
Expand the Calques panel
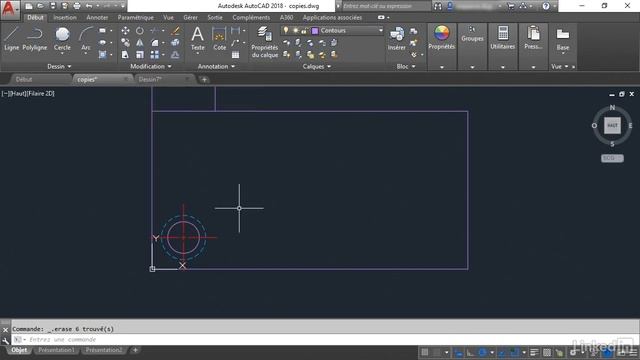317,66
